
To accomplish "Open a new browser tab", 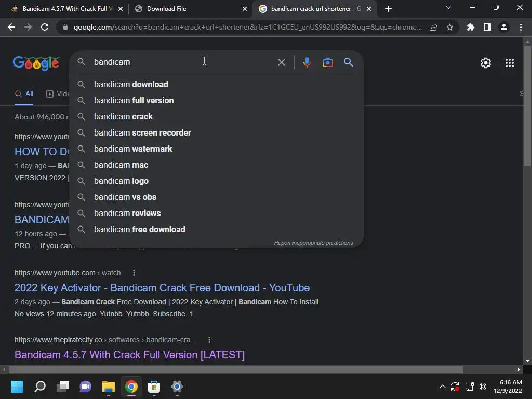I will [389, 9].
